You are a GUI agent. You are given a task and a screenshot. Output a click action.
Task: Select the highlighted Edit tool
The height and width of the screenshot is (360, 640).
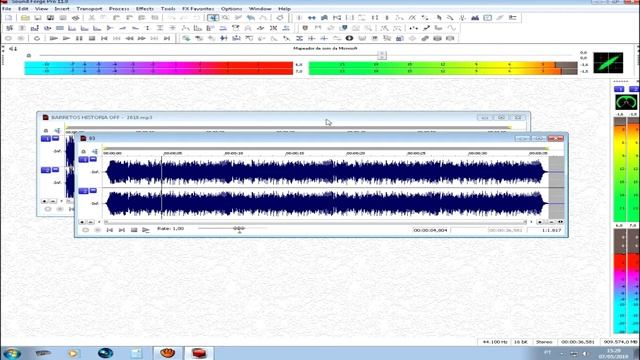point(213,18)
